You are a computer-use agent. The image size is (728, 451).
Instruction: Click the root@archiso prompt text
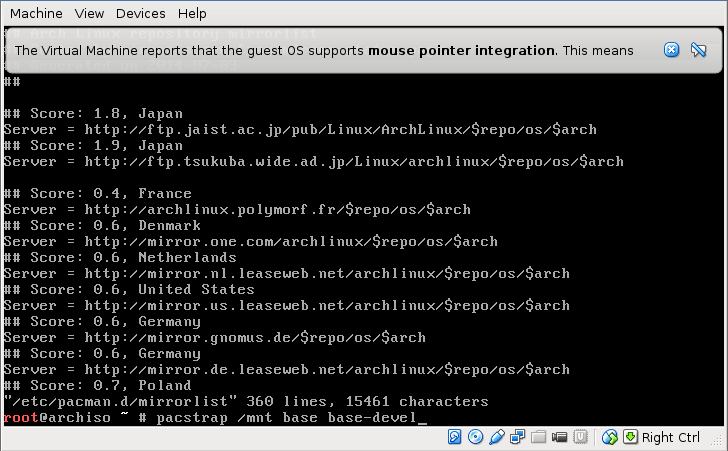tap(57, 418)
